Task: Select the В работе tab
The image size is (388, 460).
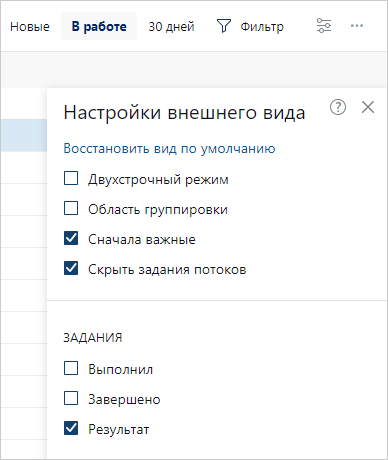Action: click(x=99, y=26)
